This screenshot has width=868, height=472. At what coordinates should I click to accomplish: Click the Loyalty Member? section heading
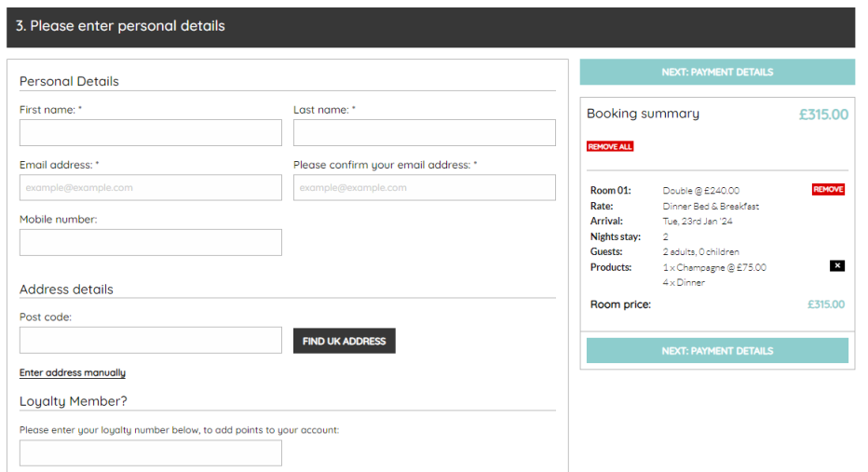tap(74, 401)
